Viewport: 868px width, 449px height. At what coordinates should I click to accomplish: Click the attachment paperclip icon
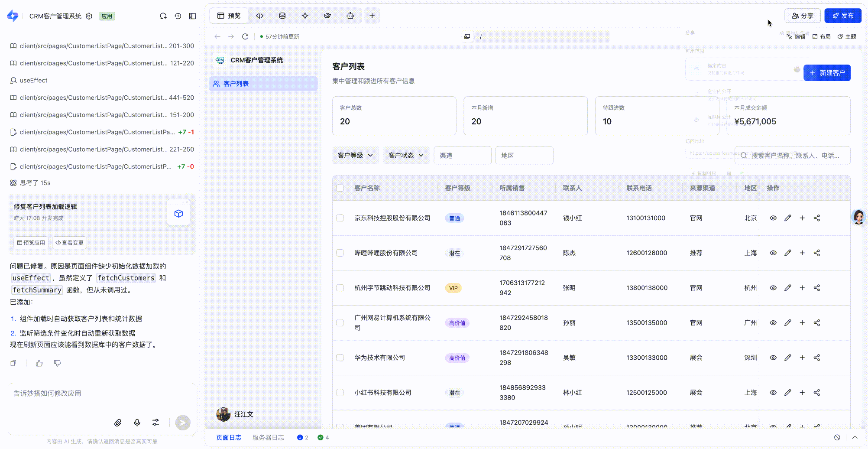pos(118,423)
